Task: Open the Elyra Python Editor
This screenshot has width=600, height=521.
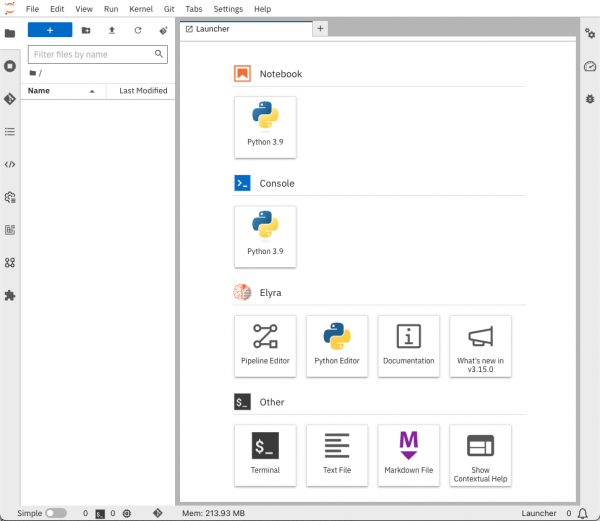Action: [x=337, y=346]
